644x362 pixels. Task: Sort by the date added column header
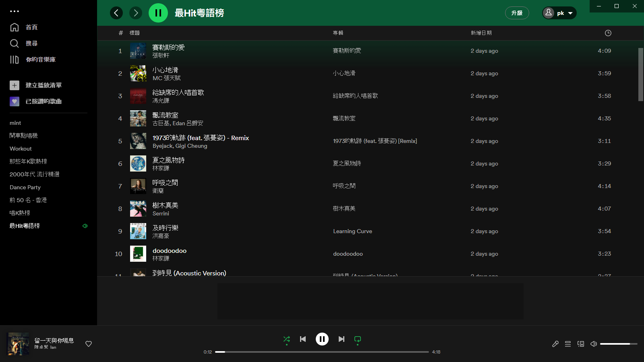pyautogui.click(x=481, y=33)
